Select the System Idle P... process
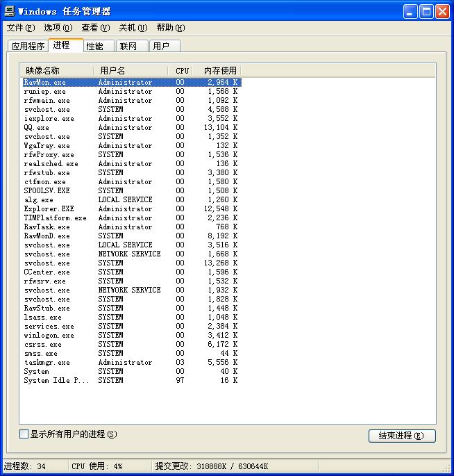The height and width of the screenshot is (476, 454). point(132,380)
